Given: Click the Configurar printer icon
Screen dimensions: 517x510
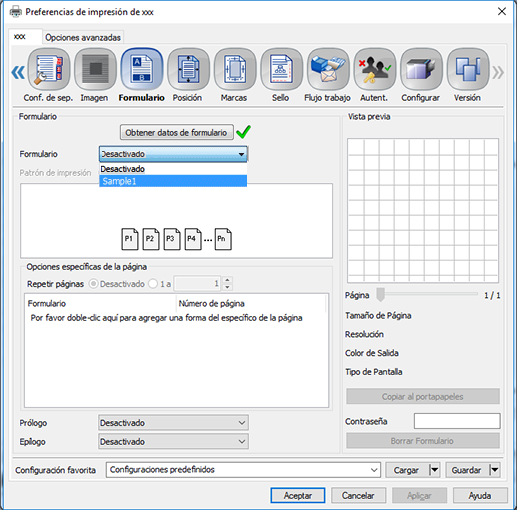Looking at the screenshot, I should (x=421, y=69).
